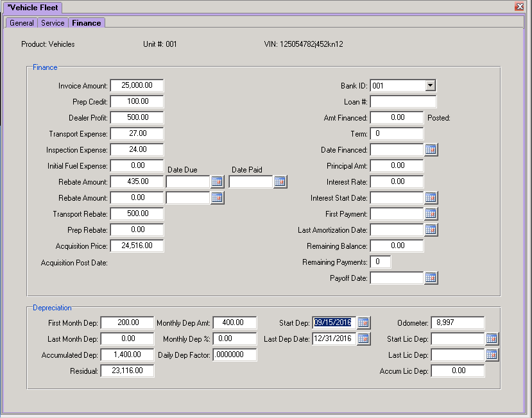Click the VIN 125054782j452kn12 text
The image size is (532, 418).
[x=304, y=44]
